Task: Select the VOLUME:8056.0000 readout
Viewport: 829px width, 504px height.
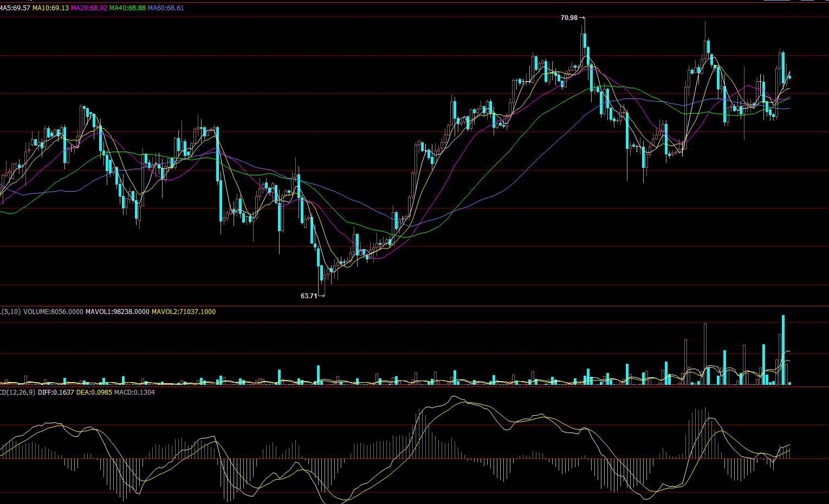Action: pos(53,312)
